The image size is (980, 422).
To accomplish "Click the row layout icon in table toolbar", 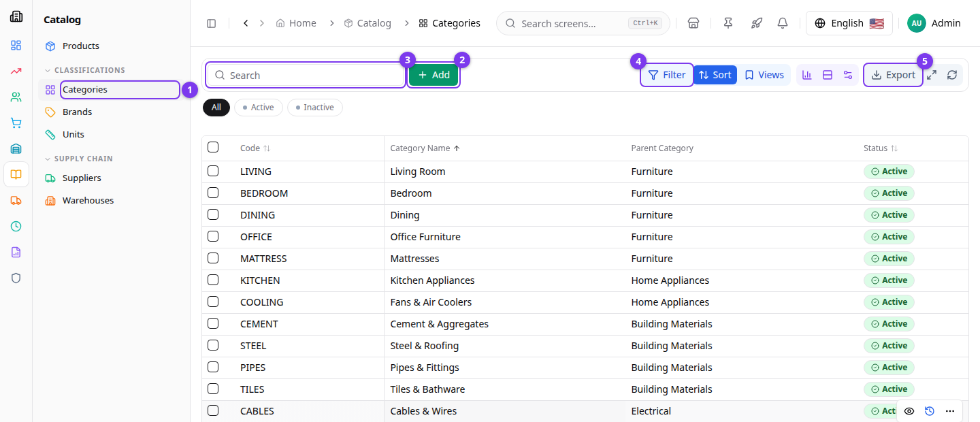I will 828,75.
